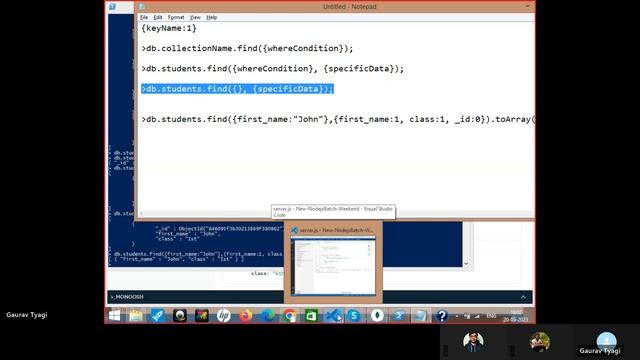Viewport: 640px width, 360px height.
Task: Open the Help question mark icon
Action: (x=442, y=316)
